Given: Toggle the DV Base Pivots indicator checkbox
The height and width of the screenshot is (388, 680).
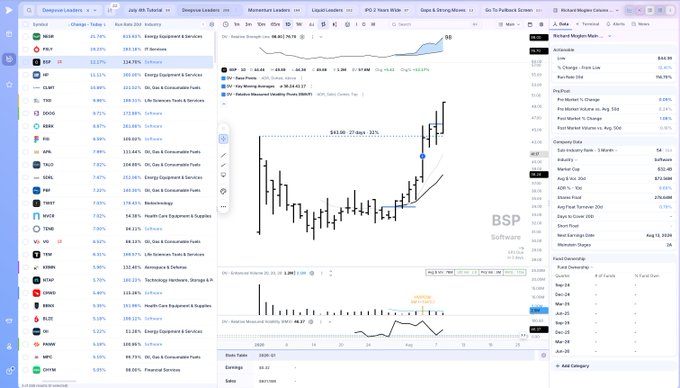Looking at the screenshot, I should 224,78.
